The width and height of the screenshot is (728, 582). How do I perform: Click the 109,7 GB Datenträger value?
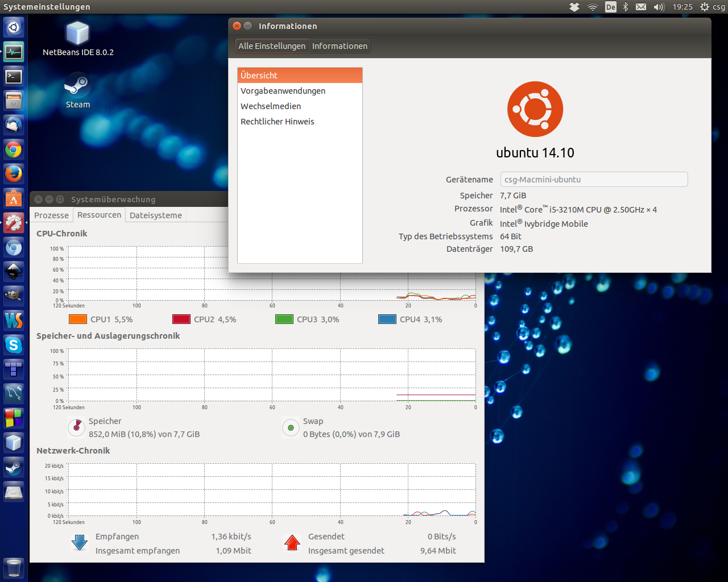coord(516,249)
